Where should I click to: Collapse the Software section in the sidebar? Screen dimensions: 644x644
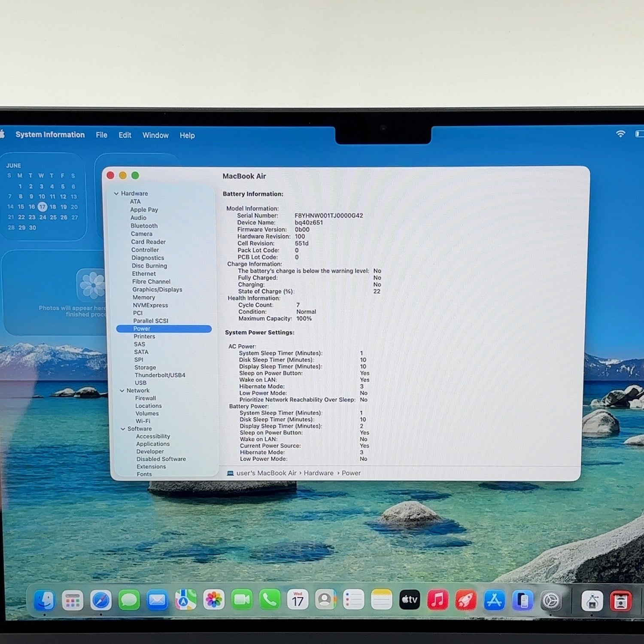coord(123,429)
